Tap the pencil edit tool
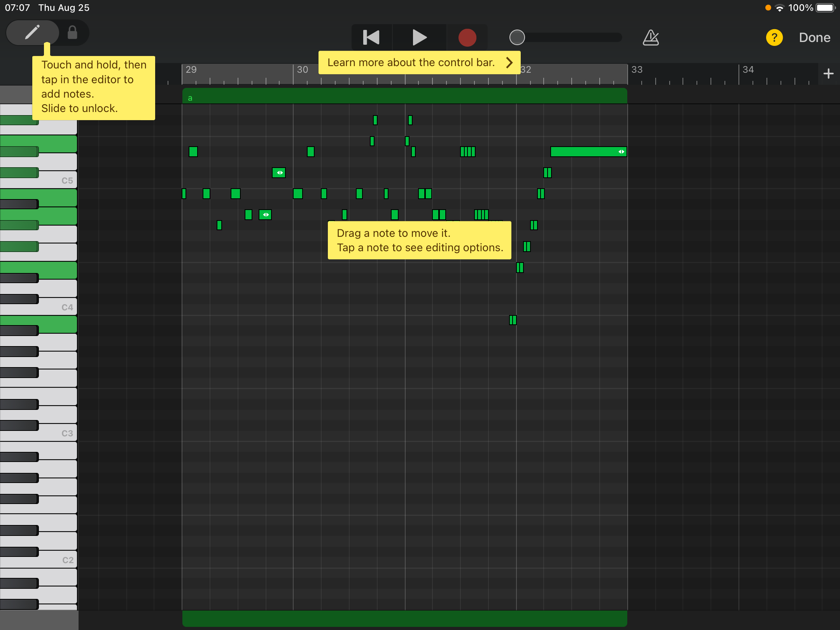The image size is (840, 630). click(x=32, y=33)
